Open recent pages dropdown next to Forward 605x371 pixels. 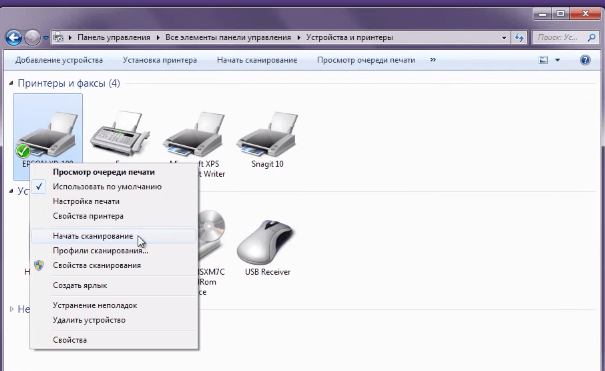[x=46, y=38]
